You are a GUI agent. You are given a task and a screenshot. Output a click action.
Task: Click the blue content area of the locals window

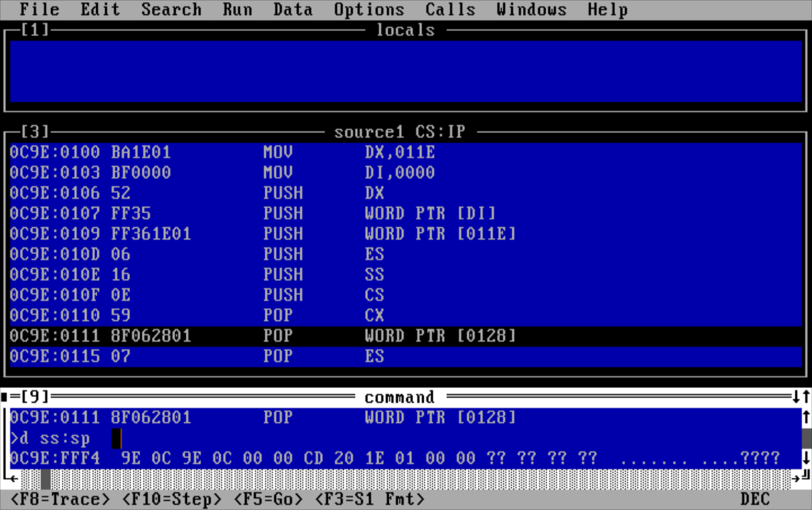pos(405,71)
